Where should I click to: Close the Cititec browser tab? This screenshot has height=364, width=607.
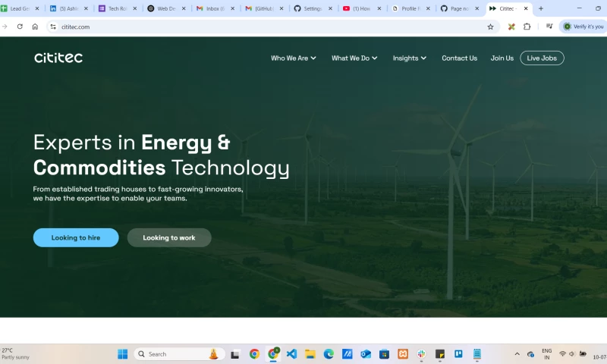pos(526,8)
